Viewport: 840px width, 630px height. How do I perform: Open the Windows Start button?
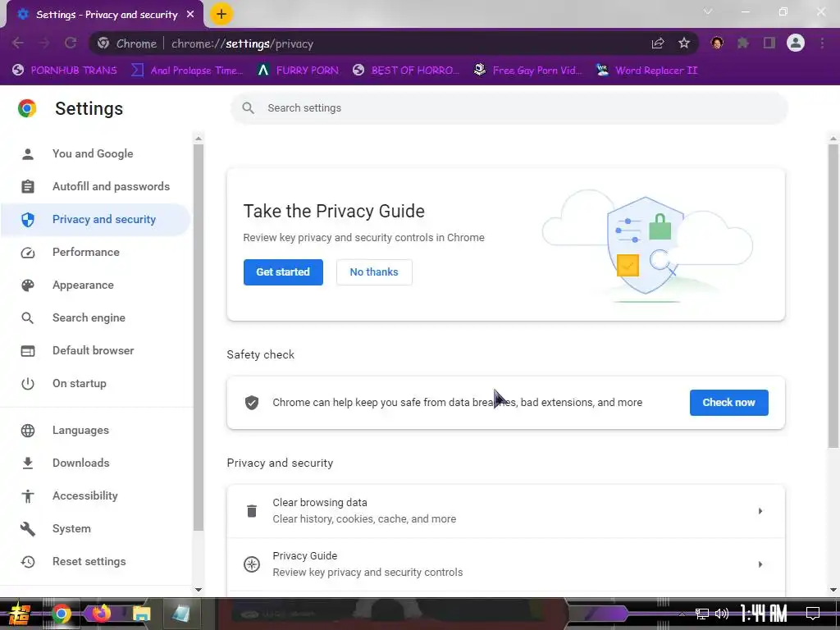pyautogui.click(x=19, y=614)
